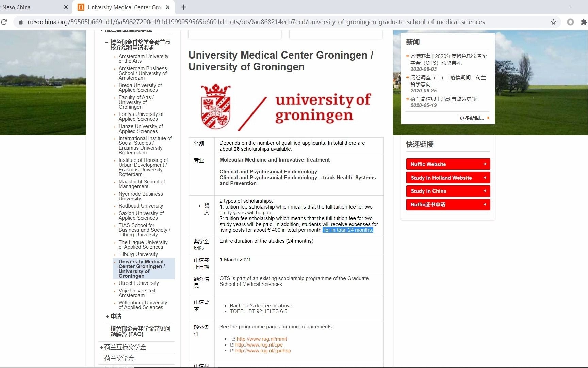Expand the 申请 menu section

[x=108, y=317]
